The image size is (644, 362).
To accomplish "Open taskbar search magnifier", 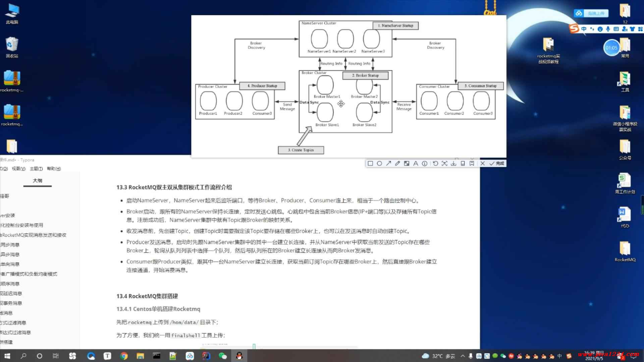I will (x=23, y=356).
